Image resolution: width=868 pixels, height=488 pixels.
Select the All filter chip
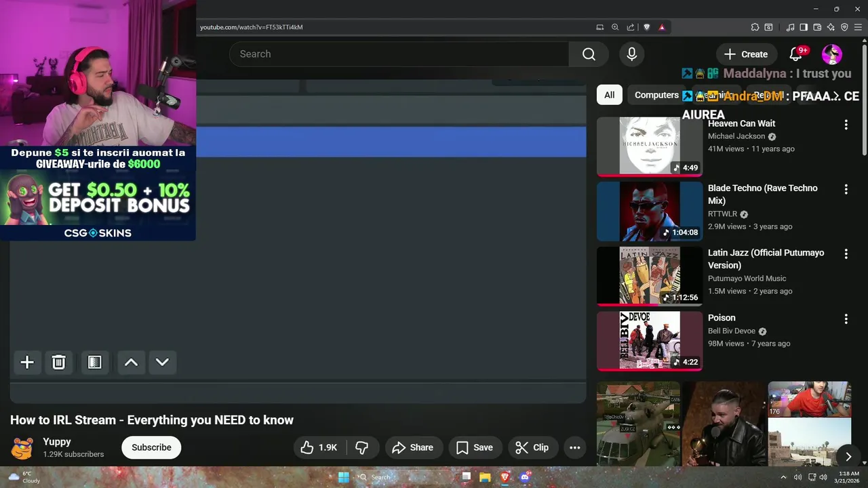tap(610, 95)
